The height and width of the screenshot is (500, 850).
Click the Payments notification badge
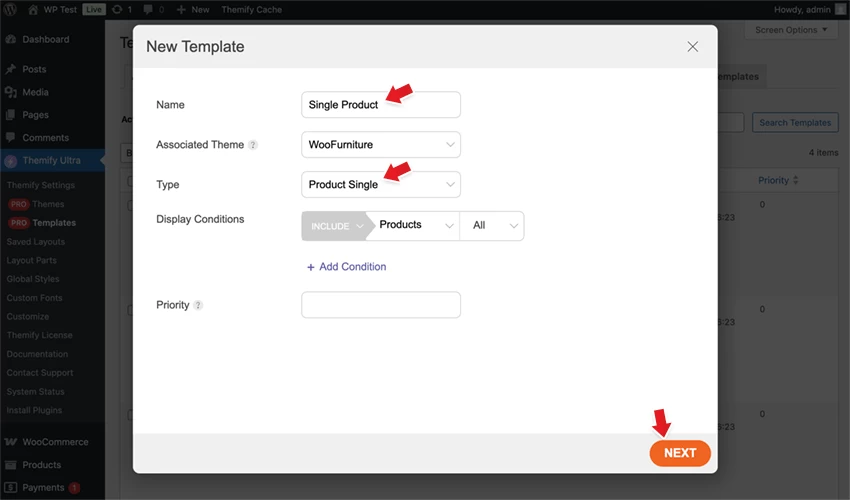point(74,488)
